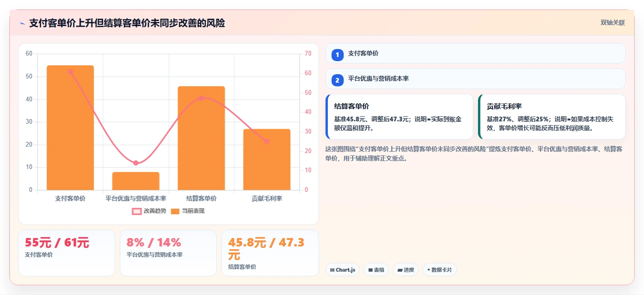Click the lightning icon beside the card title
This screenshot has height=295, width=644.
click(x=22, y=23)
